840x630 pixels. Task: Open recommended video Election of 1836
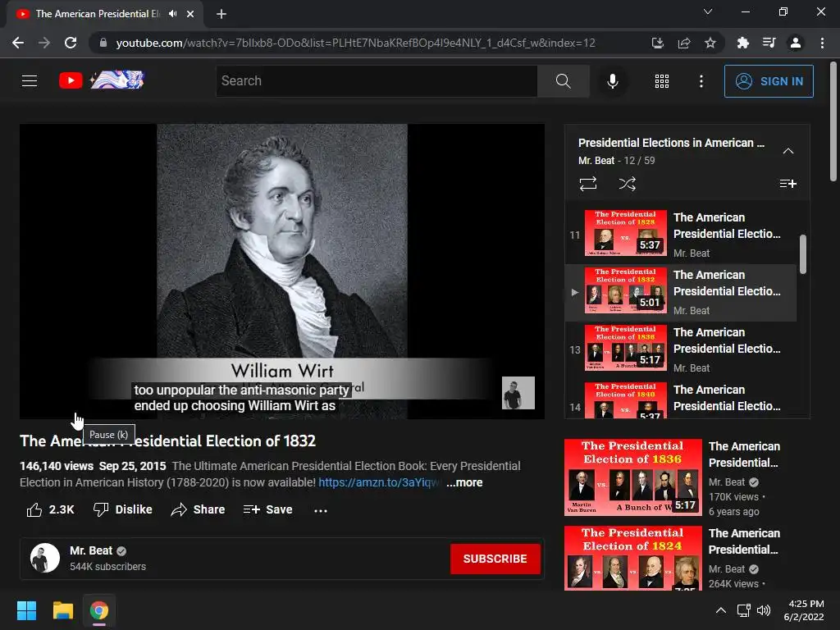tap(632, 477)
